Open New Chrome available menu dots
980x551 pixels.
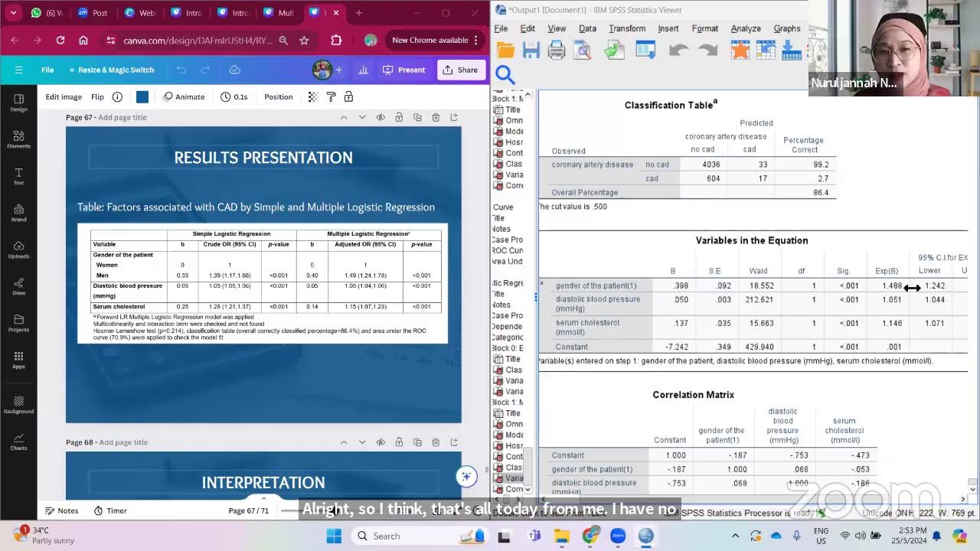[x=476, y=41]
